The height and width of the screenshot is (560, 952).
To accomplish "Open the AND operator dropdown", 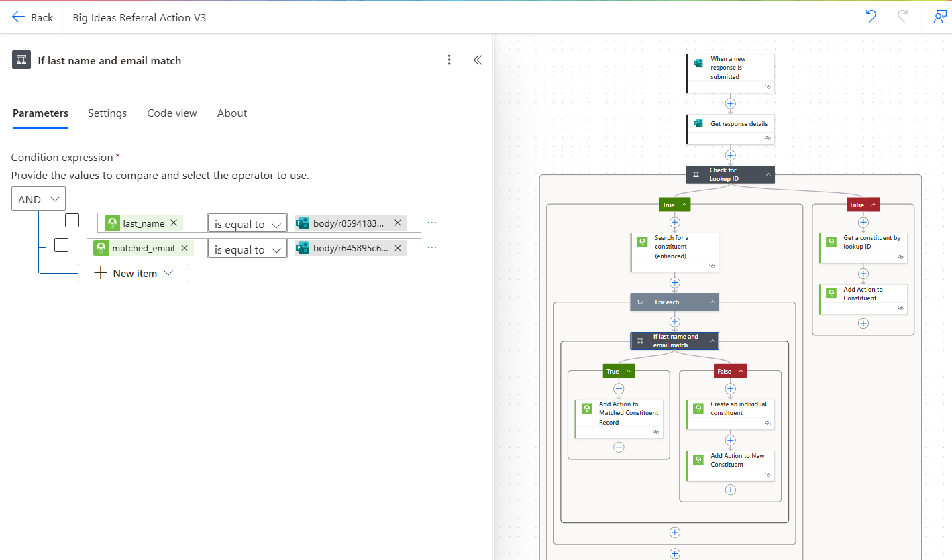I will coord(38,199).
